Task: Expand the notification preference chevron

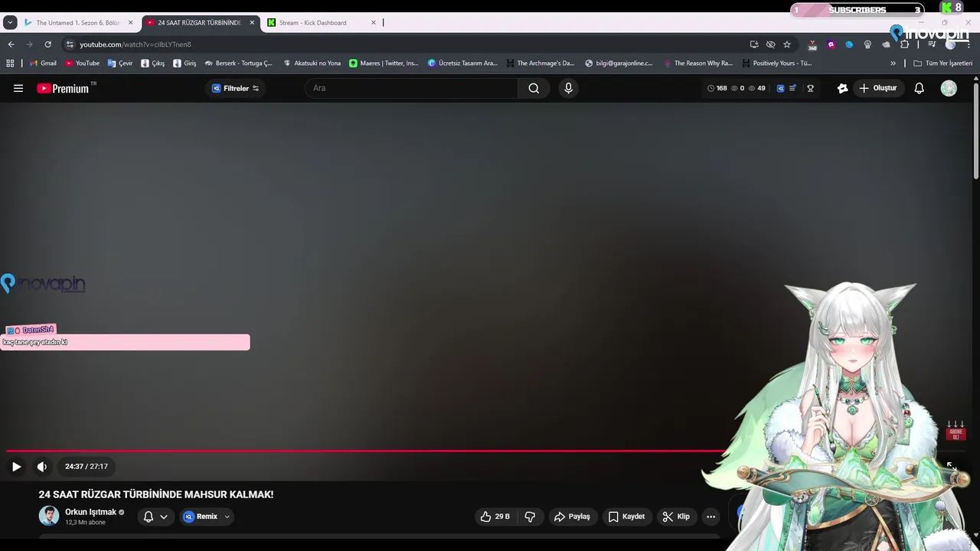Action: point(164,517)
